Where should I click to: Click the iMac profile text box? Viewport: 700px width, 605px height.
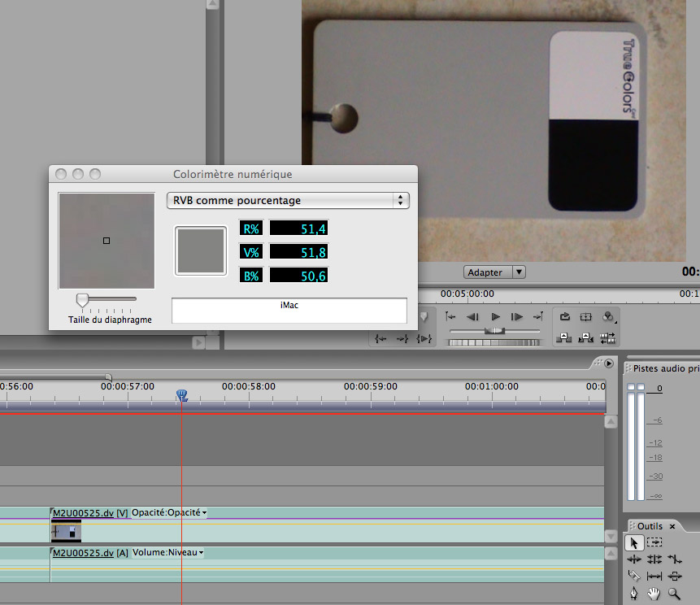(289, 311)
